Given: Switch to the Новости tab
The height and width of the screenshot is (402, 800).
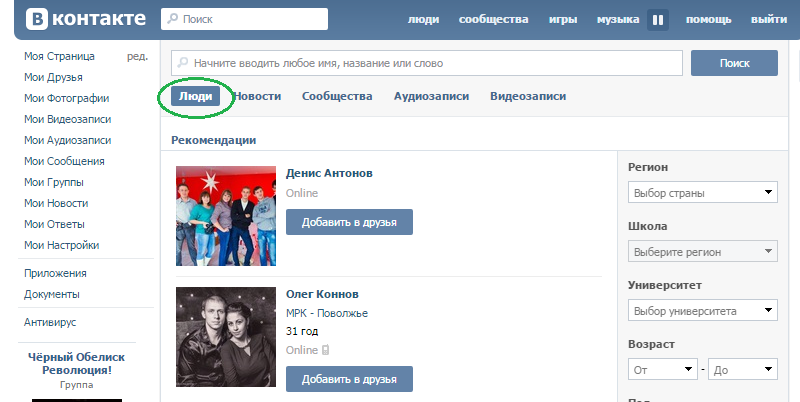Looking at the screenshot, I should tap(258, 97).
